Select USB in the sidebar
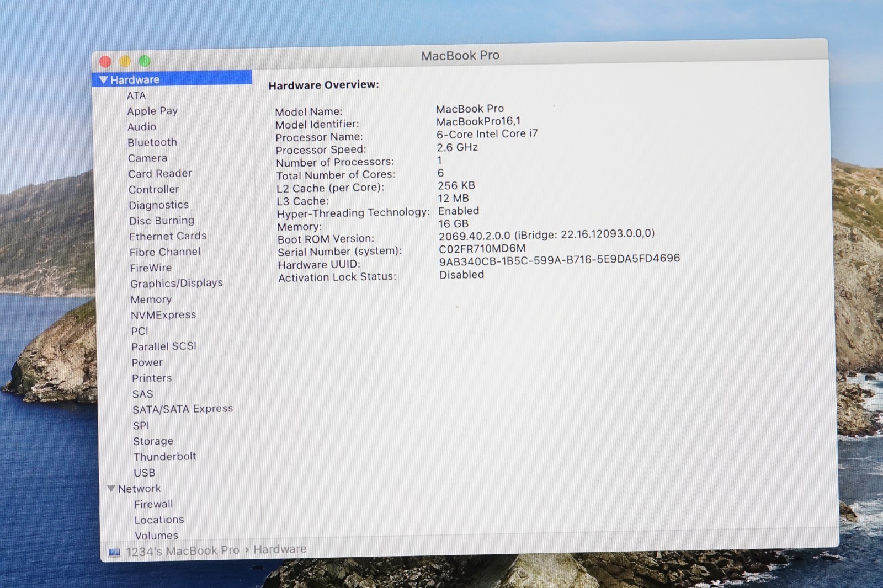This screenshot has height=588, width=883. point(145,473)
